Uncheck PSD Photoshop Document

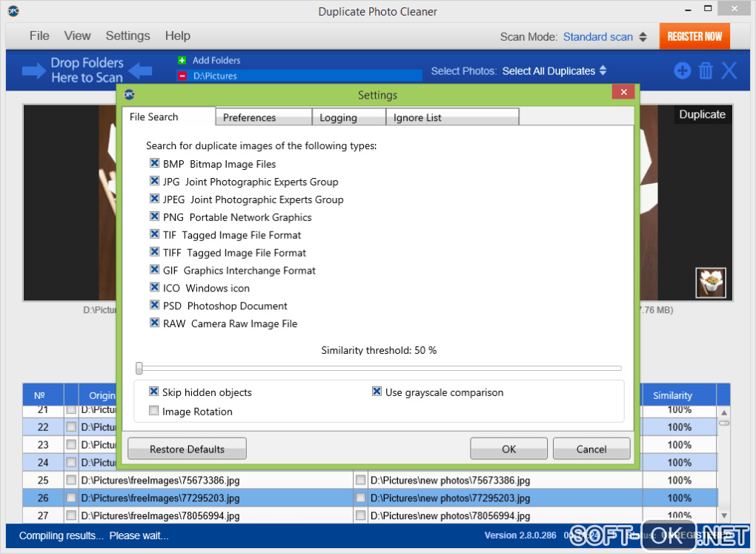point(154,305)
